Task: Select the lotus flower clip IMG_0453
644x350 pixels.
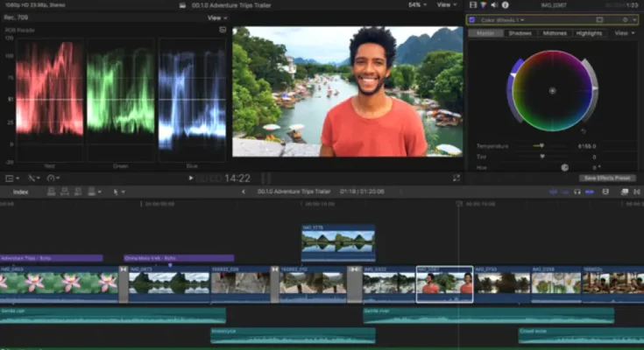Action: tap(60, 284)
